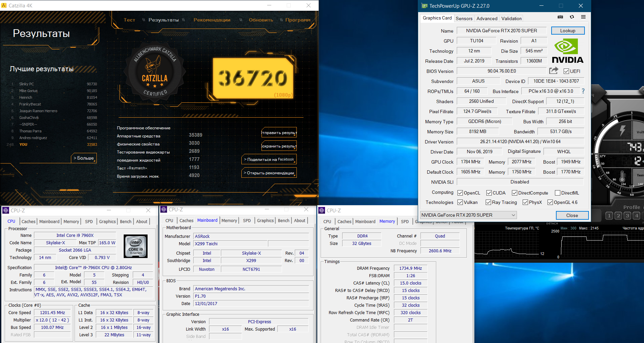
Task: Click the lightning bolt icon on Afterburner gauge
Action: 622,130
